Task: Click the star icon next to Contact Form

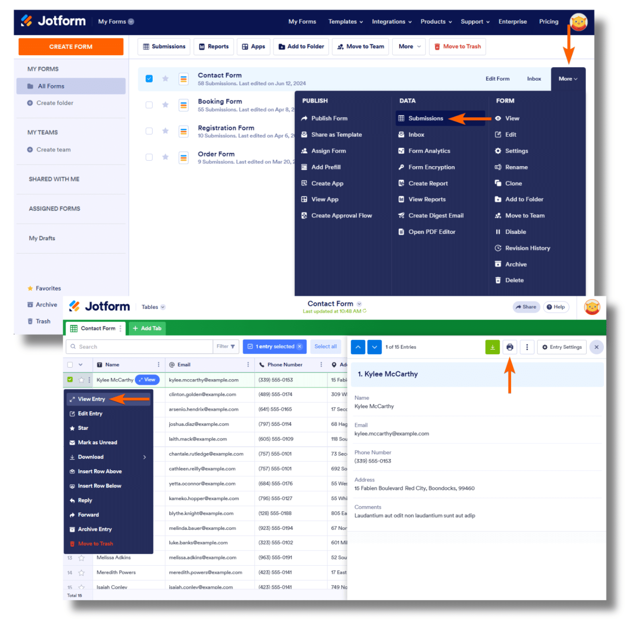Action: 165,79
